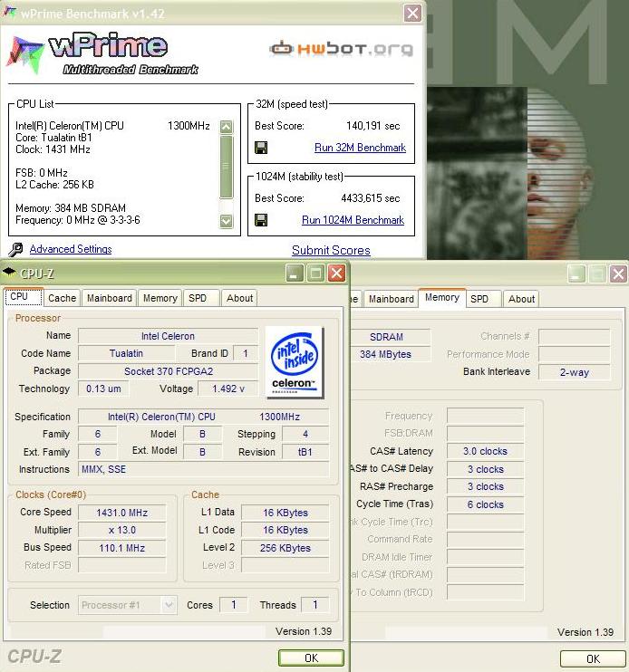This screenshot has width=629, height=672.
Task: Open SPD tab in rear CPU-Z window
Action: [483, 299]
